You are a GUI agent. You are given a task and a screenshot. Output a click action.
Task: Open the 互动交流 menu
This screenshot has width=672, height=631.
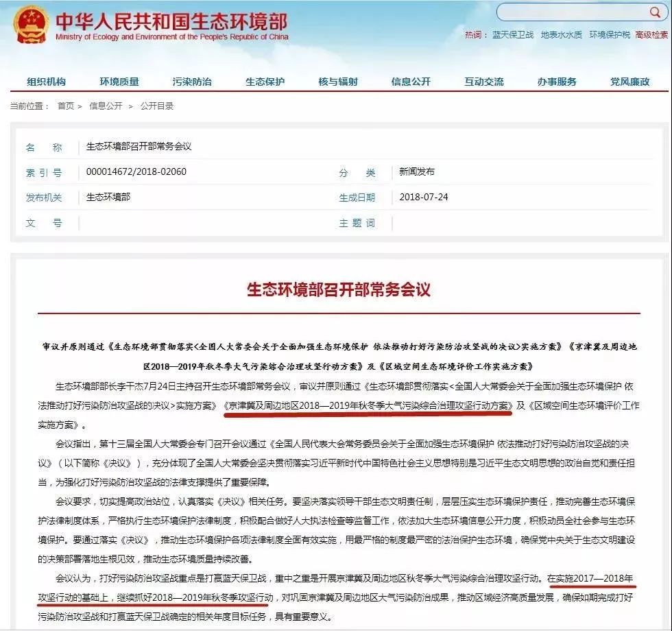click(x=484, y=82)
